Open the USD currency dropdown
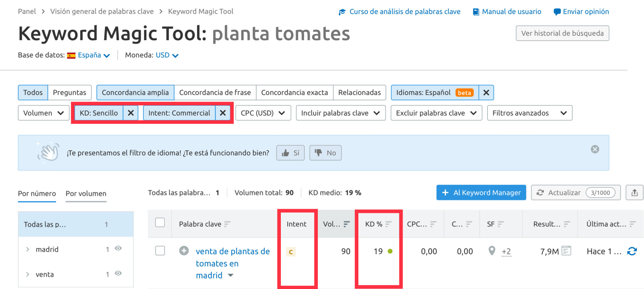Screen dimensions: 644x289 (x=167, y=55)
